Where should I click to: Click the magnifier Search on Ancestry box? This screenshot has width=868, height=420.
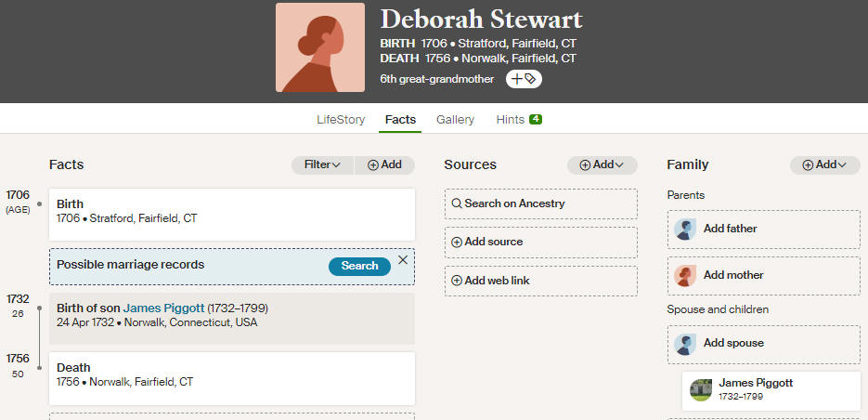541,203
